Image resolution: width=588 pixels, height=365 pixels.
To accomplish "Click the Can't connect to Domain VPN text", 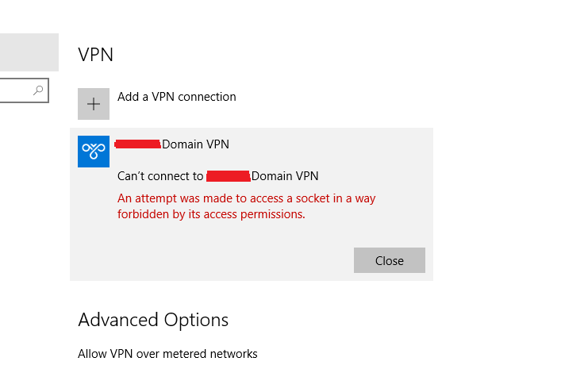I will pyautogui.click(x=218, y=176).
